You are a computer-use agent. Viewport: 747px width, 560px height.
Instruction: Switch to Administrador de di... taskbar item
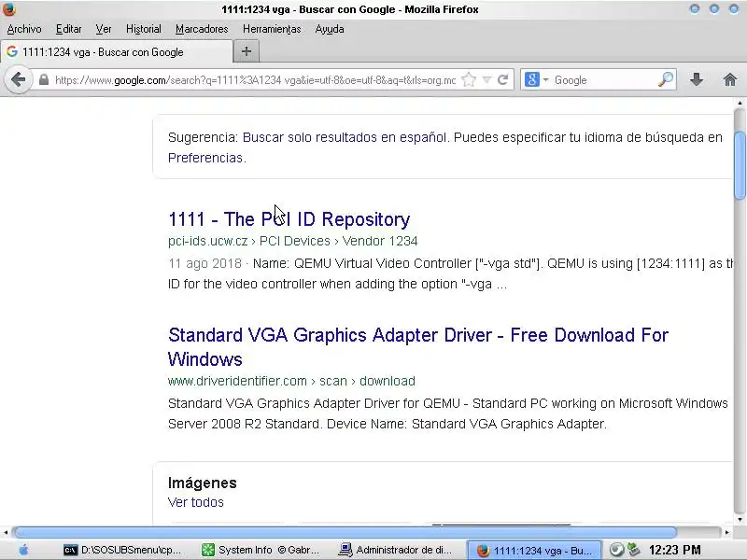pos(395,550)
